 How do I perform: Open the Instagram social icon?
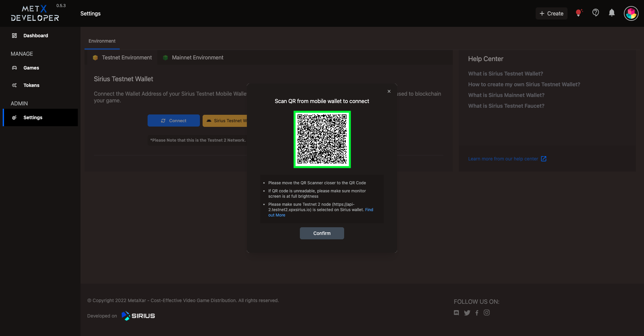(487, 313)
